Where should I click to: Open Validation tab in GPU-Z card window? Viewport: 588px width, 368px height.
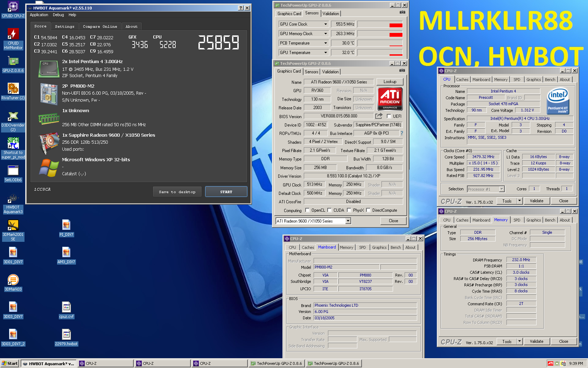(x=330, y=72)
